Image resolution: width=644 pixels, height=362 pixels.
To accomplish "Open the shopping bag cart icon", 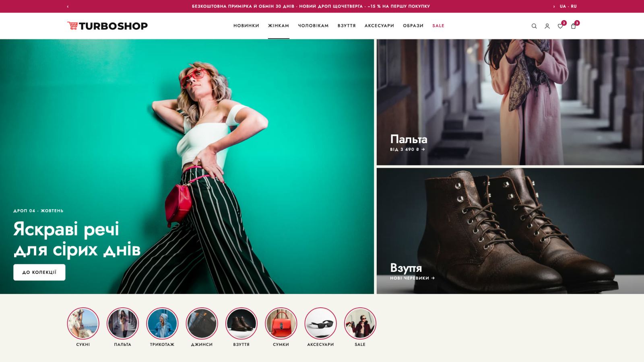I will click(574, 26).
